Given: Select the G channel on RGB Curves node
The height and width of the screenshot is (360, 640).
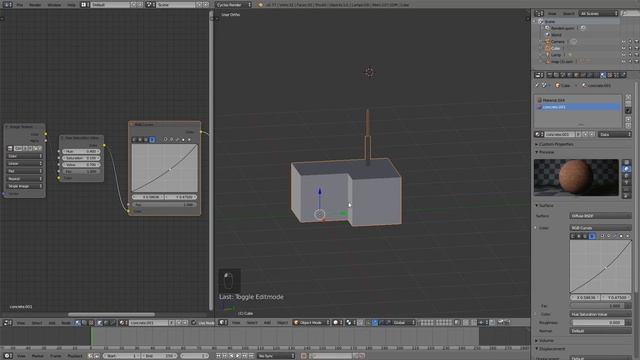Looking at the screenshot, I should (x=146, y=140).
